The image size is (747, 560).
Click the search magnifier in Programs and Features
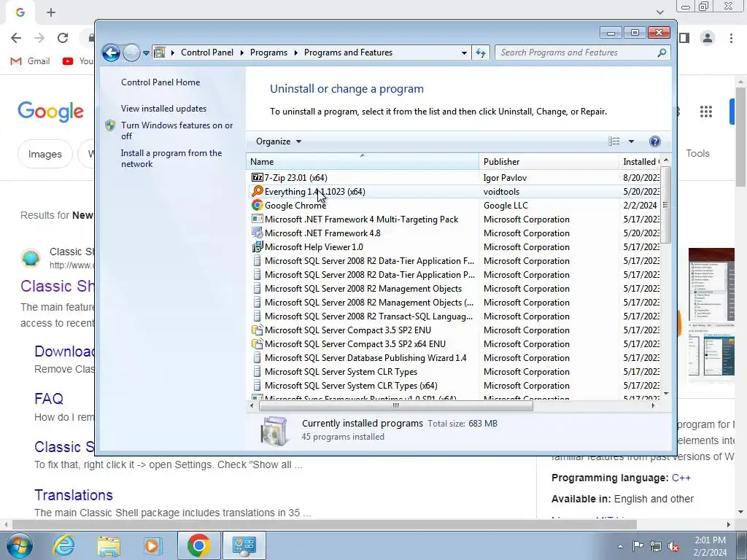[662, 52]
